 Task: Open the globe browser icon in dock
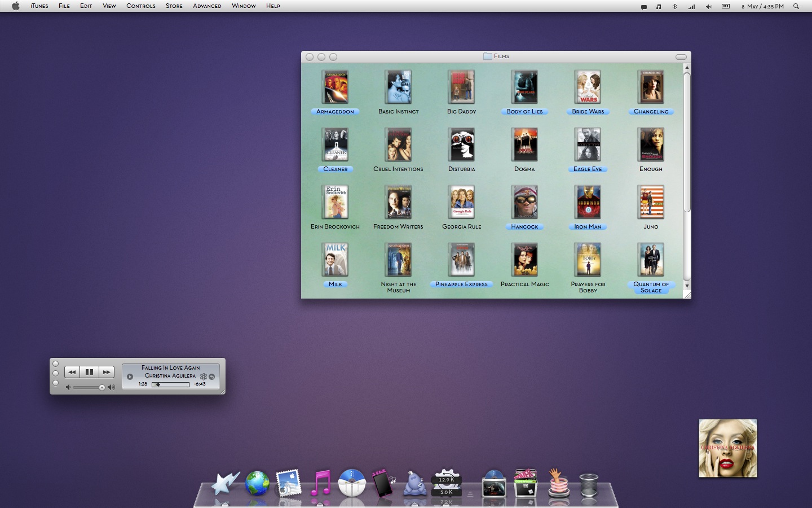pyautogui.click(x=257, y=484)
